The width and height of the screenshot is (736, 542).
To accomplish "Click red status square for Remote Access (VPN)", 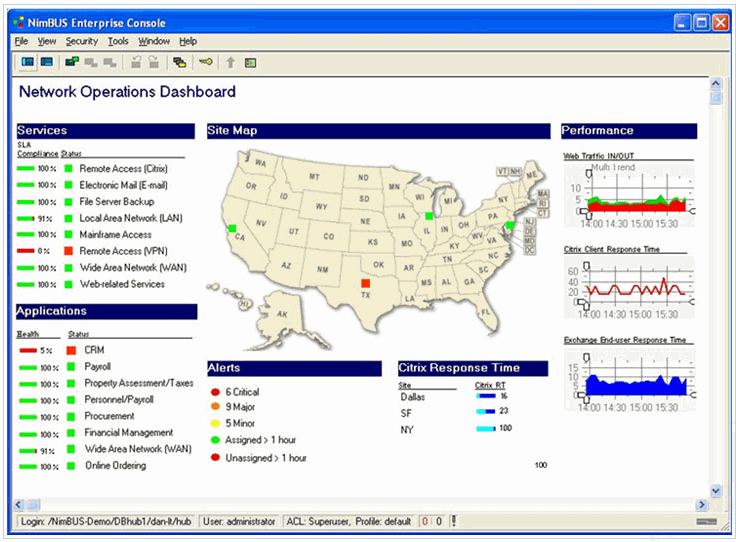I will coord(69,251).
